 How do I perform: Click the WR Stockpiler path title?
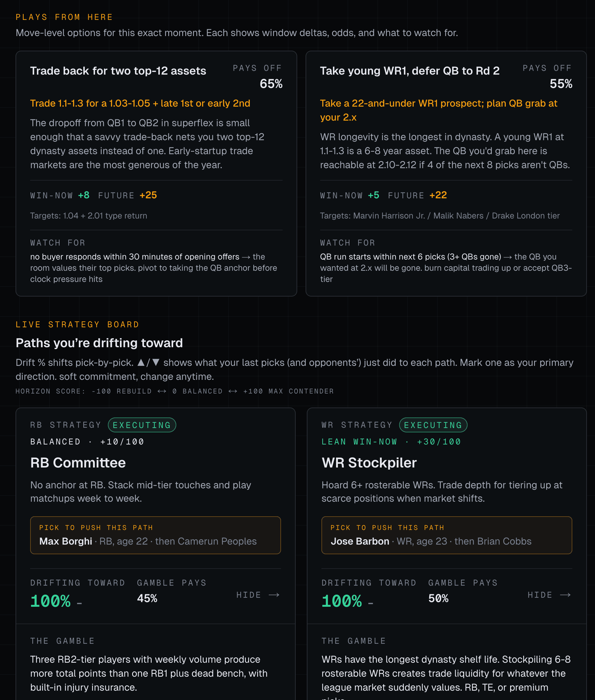[x=369, y=463]
